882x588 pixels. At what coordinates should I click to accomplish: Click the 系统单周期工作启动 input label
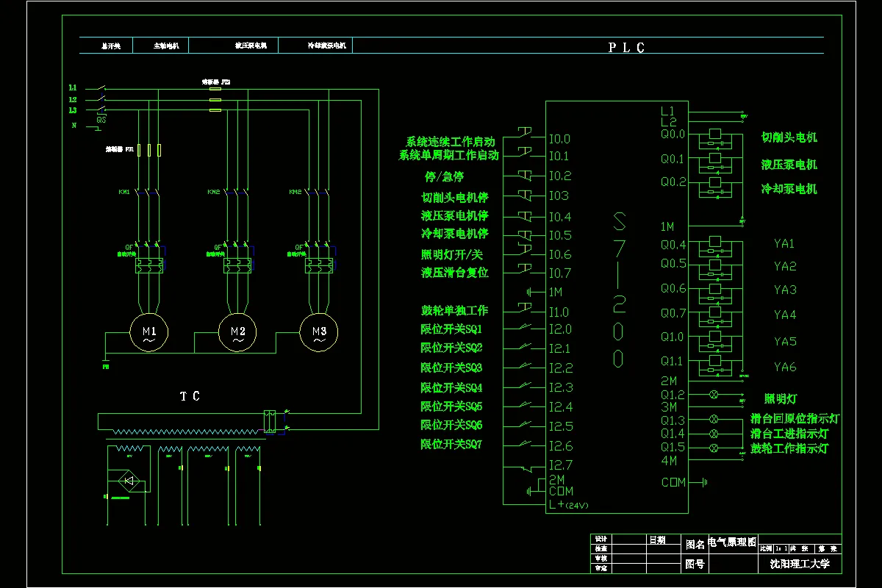click(x=449, y=155)
